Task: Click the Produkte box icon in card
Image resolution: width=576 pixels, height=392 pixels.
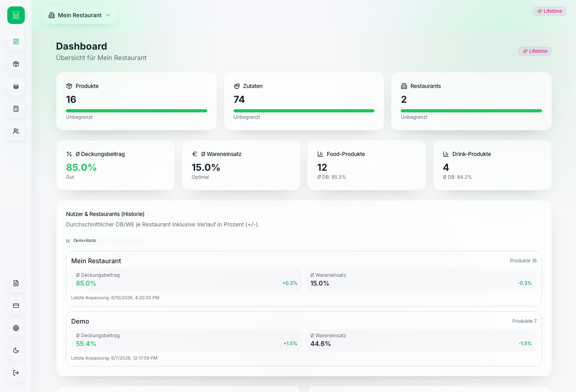Action: click(69, 86)
